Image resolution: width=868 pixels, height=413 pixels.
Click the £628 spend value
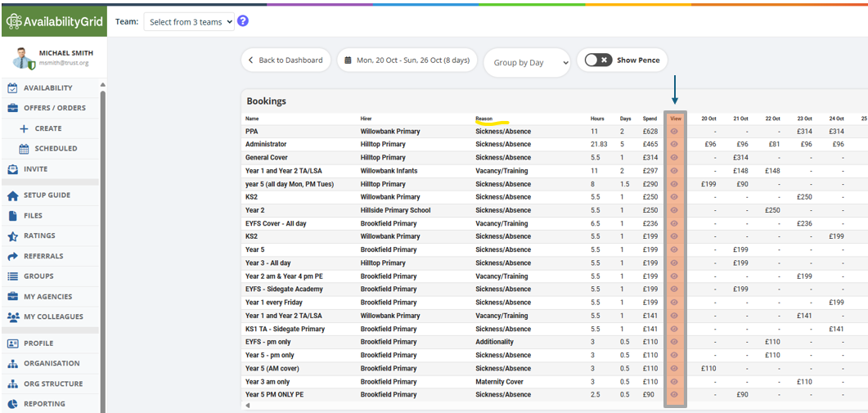point(650,131)
